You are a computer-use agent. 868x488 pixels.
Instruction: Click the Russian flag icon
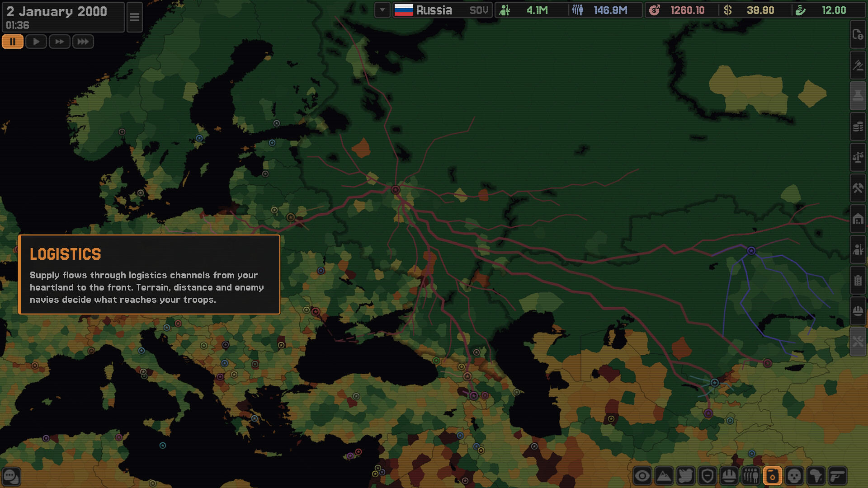pos(404,10)
